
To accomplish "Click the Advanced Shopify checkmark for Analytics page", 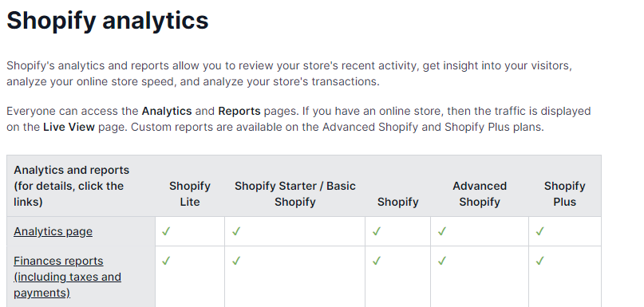I will (441, 231).
